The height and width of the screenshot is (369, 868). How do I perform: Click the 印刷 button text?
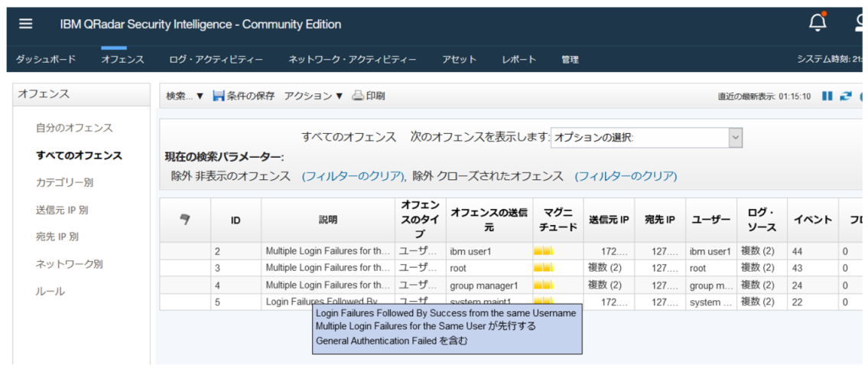(x=375, y=96)
